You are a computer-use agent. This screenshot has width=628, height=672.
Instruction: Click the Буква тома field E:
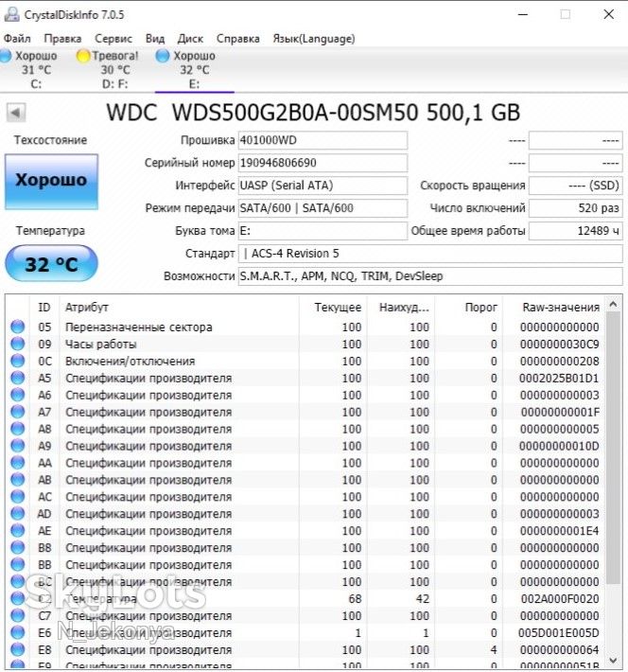click(323, 231)
